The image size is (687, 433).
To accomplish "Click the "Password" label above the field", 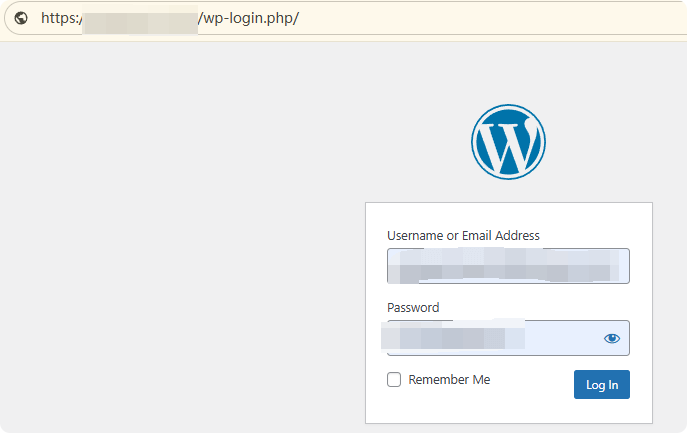I will [413, 308].
